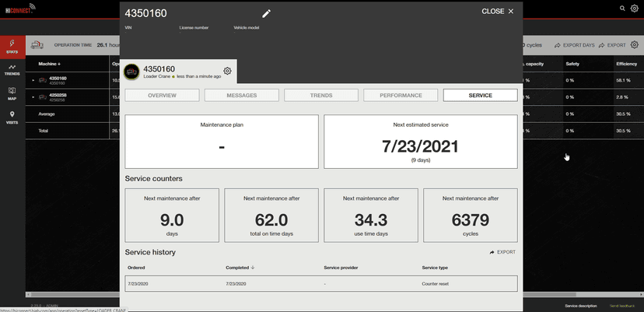The height and width of the screenshot is (312, 644).
Task: Click the loader crane avatar thumbnail
Action: (x=131, y=72)
